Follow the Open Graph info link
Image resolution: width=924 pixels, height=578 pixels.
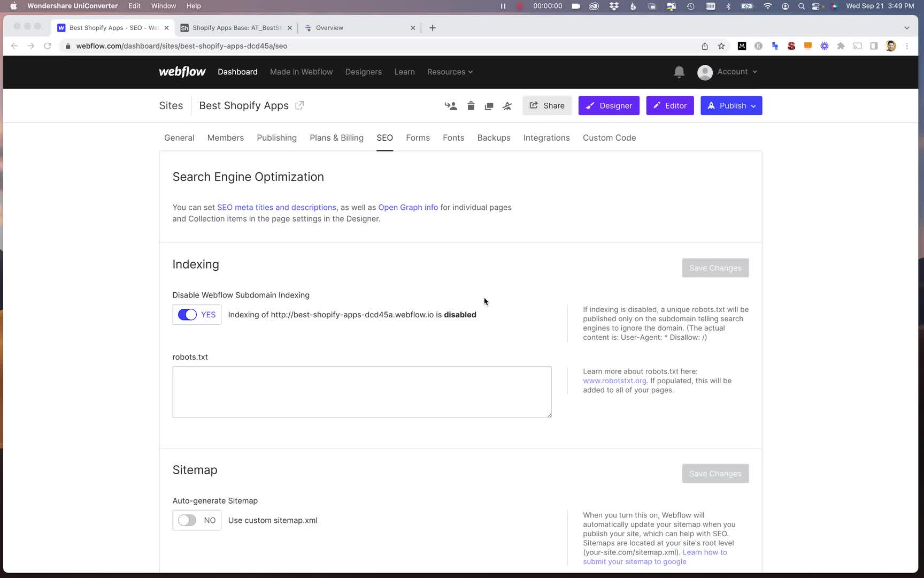click(x=408, y=207)
